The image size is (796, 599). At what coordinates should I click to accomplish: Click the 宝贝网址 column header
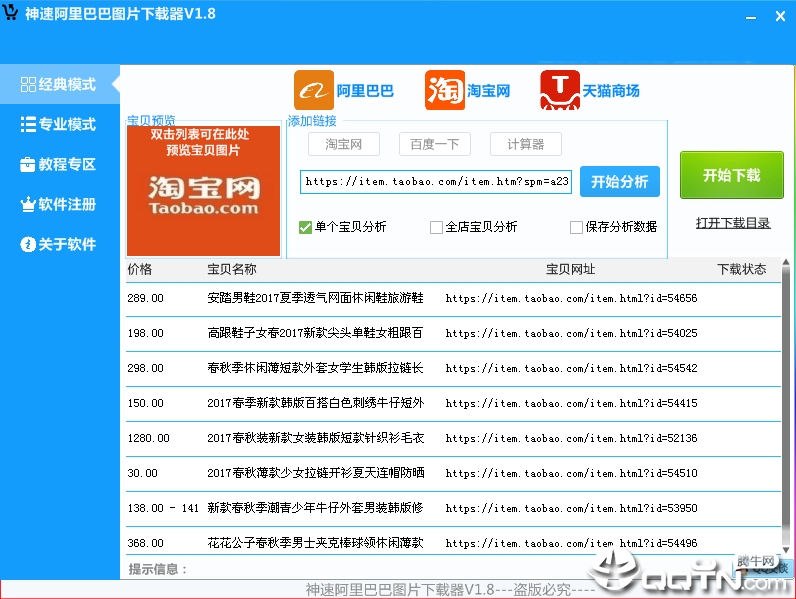tap(571, 269)
